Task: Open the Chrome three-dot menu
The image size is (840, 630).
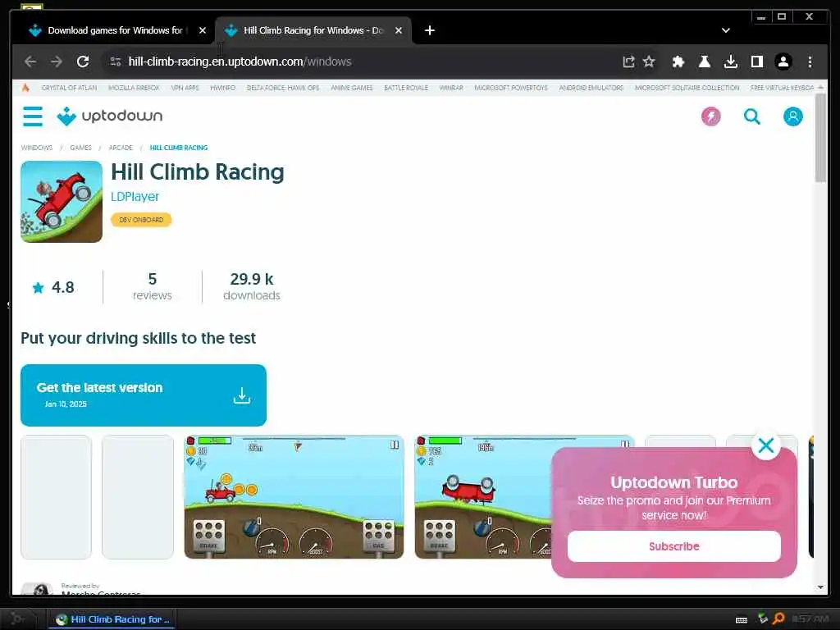Action: tap(810, 62)
